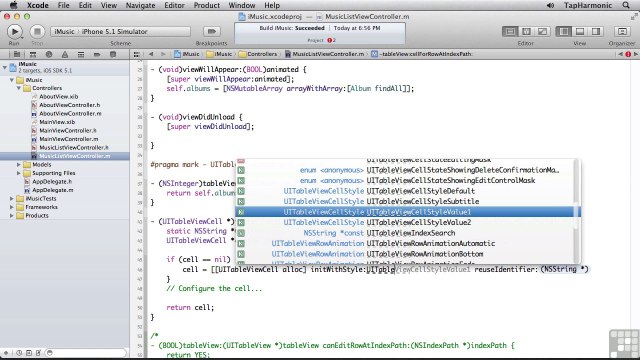
Task: Show the Breakpoint navigator
Action: coord(97,54)
